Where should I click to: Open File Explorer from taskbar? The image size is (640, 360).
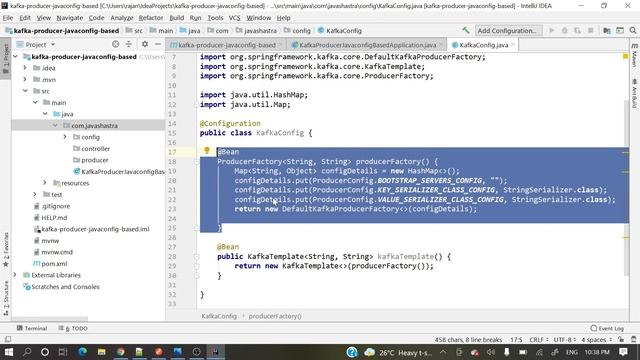102,352
